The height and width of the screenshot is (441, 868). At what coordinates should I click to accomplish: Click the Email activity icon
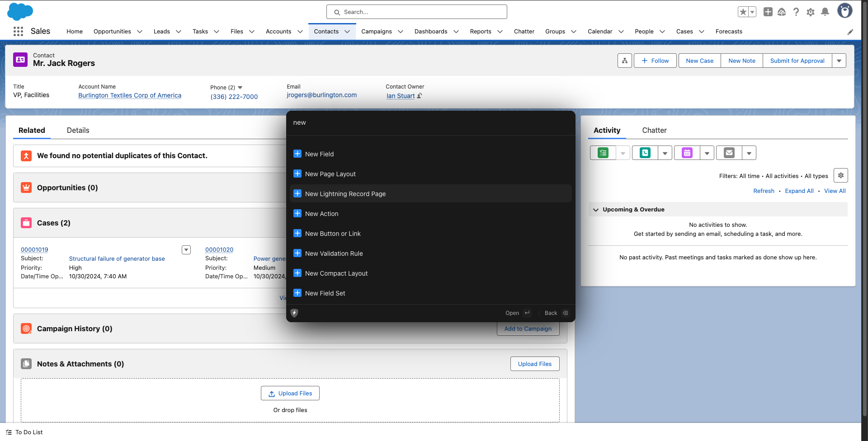(x=729, y=153)
